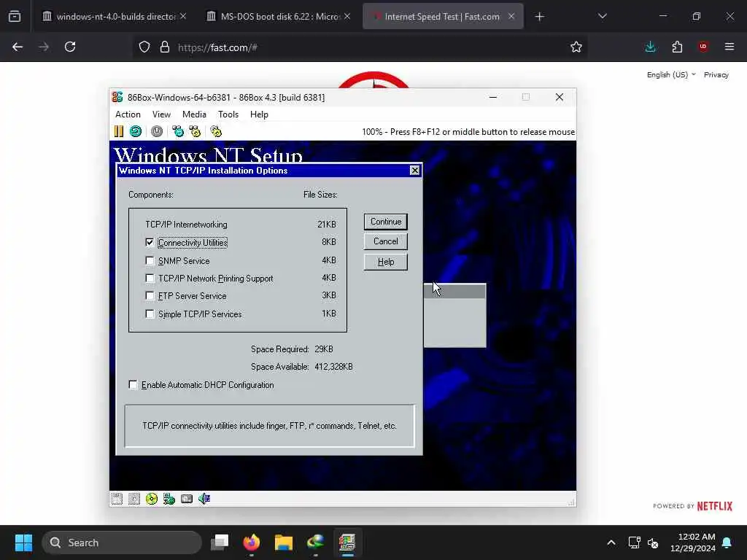Click the green hard reset icon
Screen dimensions: 747x560
click(136, 131)
